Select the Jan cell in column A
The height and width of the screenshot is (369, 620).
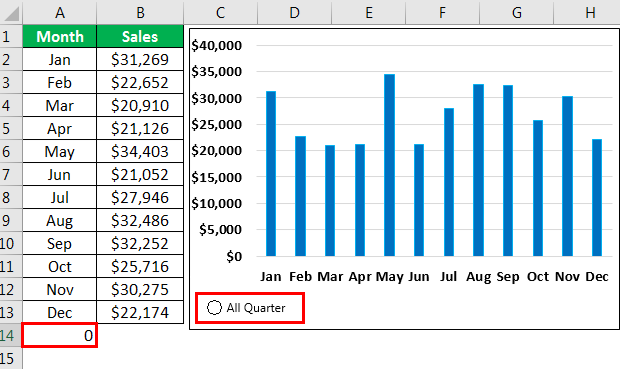(x=60, y=59)
